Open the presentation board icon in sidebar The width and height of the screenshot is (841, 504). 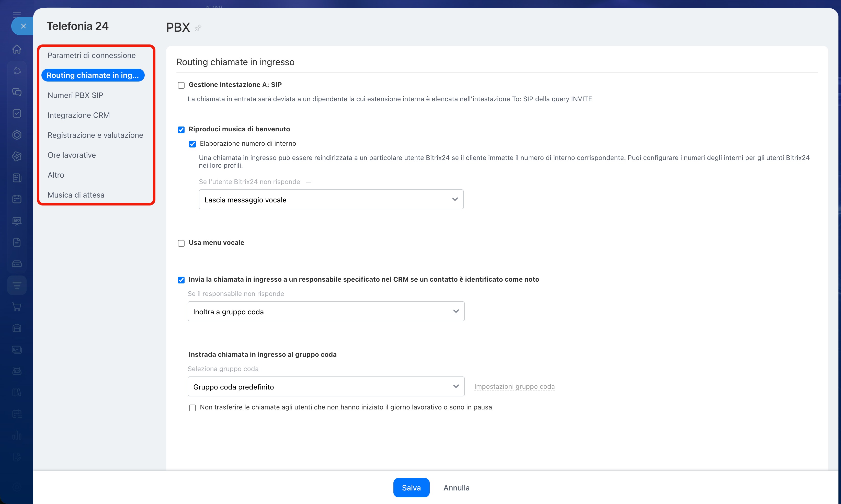point(17,221)
